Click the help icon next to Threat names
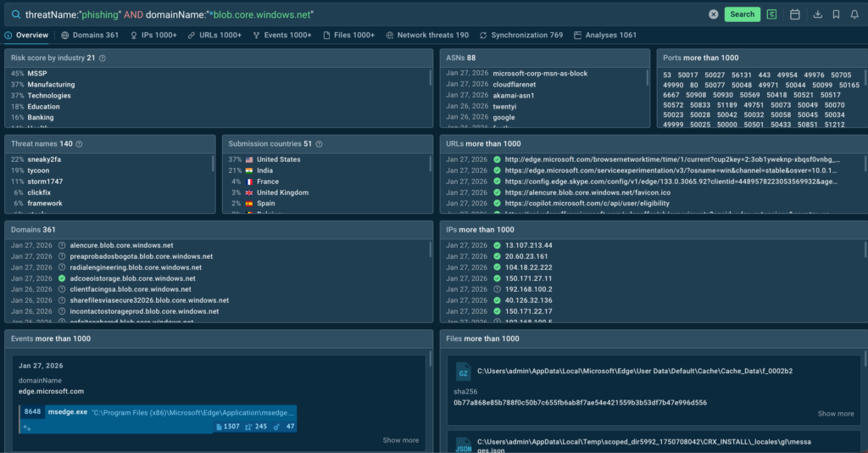Viewport: 868px width, 453px height. 81,144
